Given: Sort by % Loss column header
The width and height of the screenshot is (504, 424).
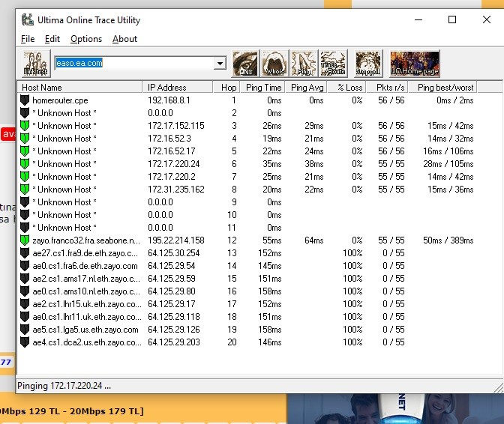Looking at the screenshot, I should (346, 88).
